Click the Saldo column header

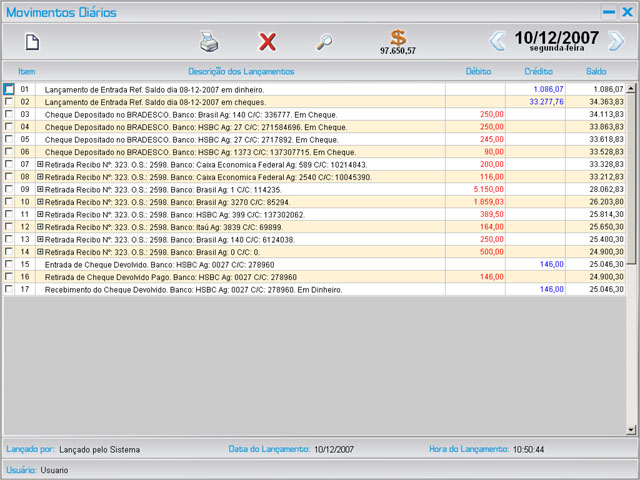point(596,72)
